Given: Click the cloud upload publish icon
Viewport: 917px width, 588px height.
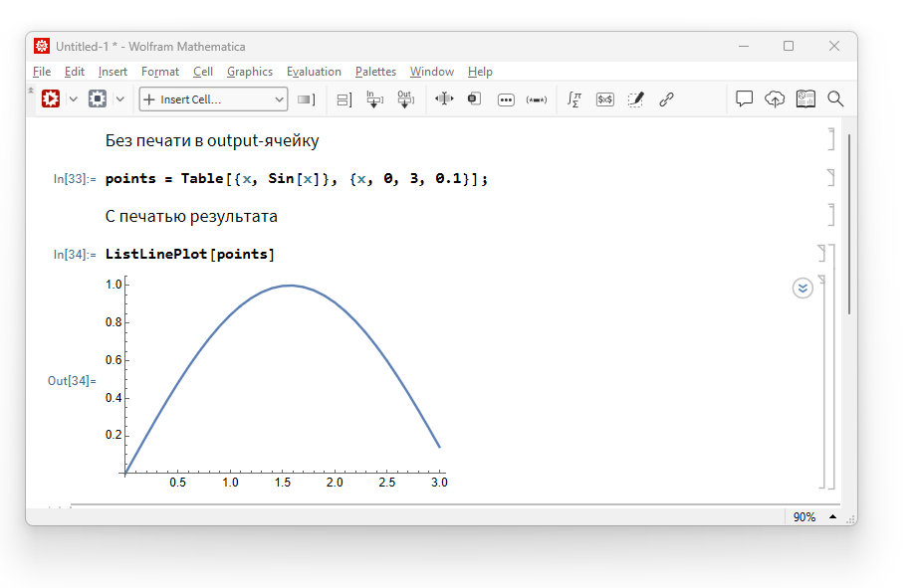Looking at the screenshot, I should pos(775,98).
